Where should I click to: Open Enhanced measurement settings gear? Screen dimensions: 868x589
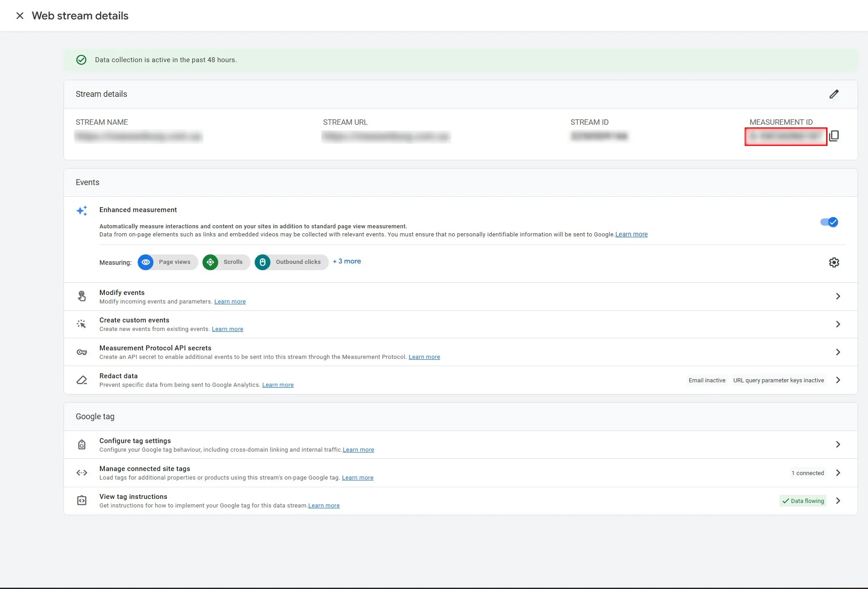(x=834, y=263)
